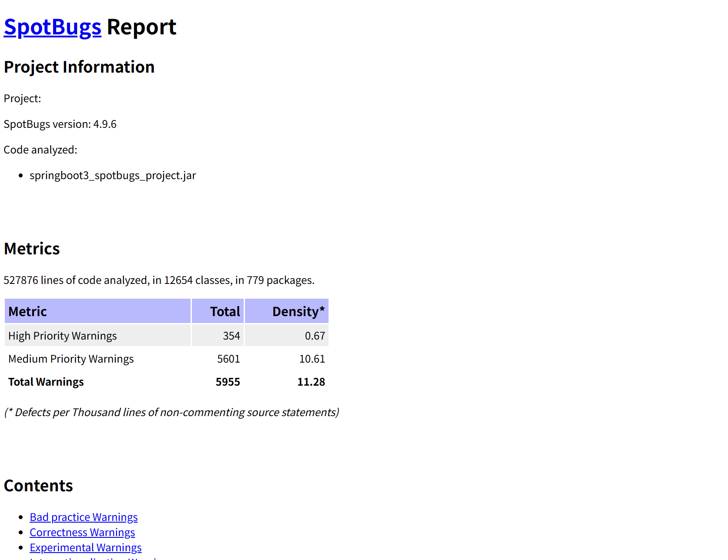Select the Total Warnings count 5955

[218, 382]
